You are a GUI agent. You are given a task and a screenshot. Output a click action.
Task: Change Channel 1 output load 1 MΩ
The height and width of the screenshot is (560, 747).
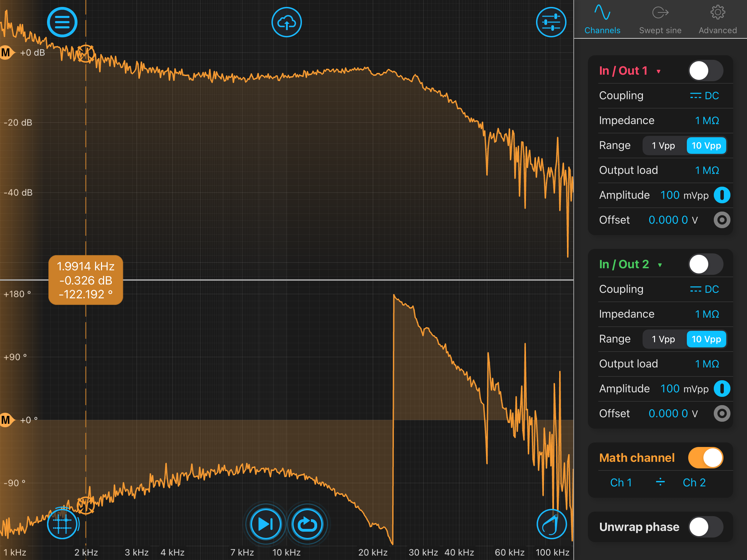click(x=707, y=170)
